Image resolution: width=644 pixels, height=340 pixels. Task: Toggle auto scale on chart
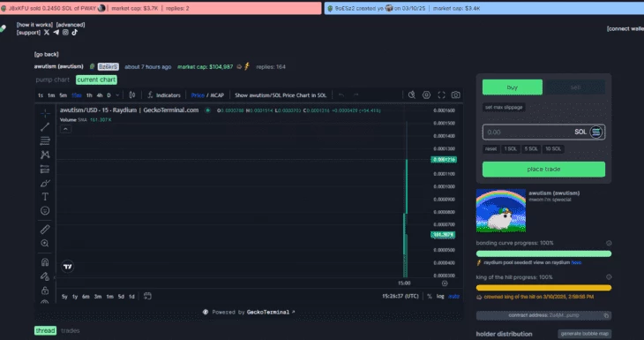click(x=453, y=296)
